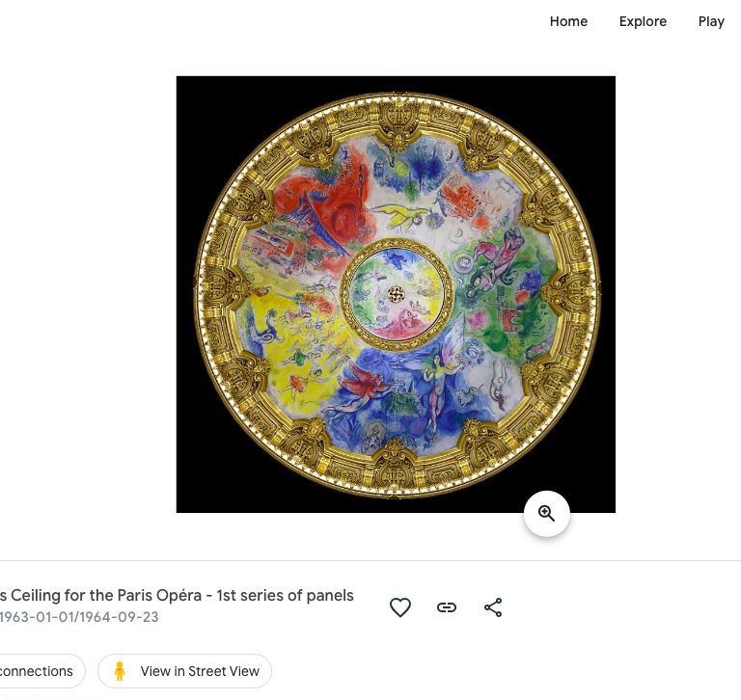Click the small central circular panel of painting

(397, 295)
